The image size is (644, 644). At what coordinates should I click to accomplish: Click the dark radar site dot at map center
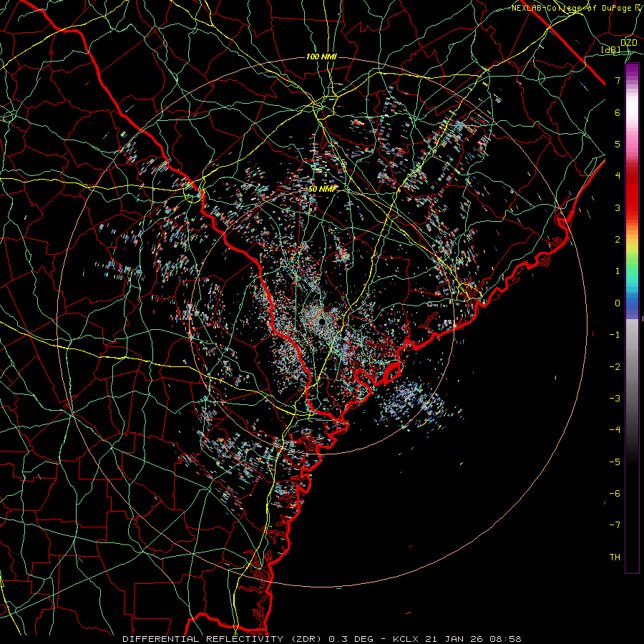pos(321,321)
